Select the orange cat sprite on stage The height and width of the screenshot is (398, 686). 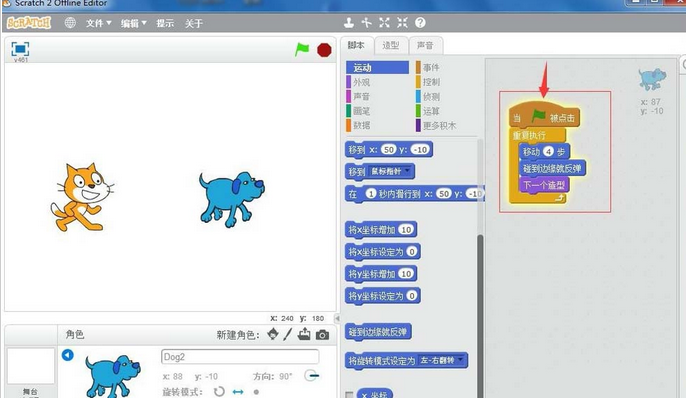[x=81, y=196]
